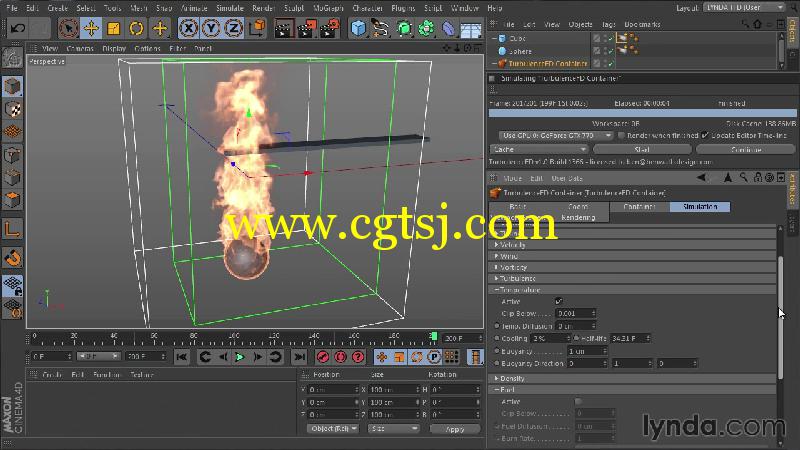Add a Cube primitive object

tap(359, 28)
